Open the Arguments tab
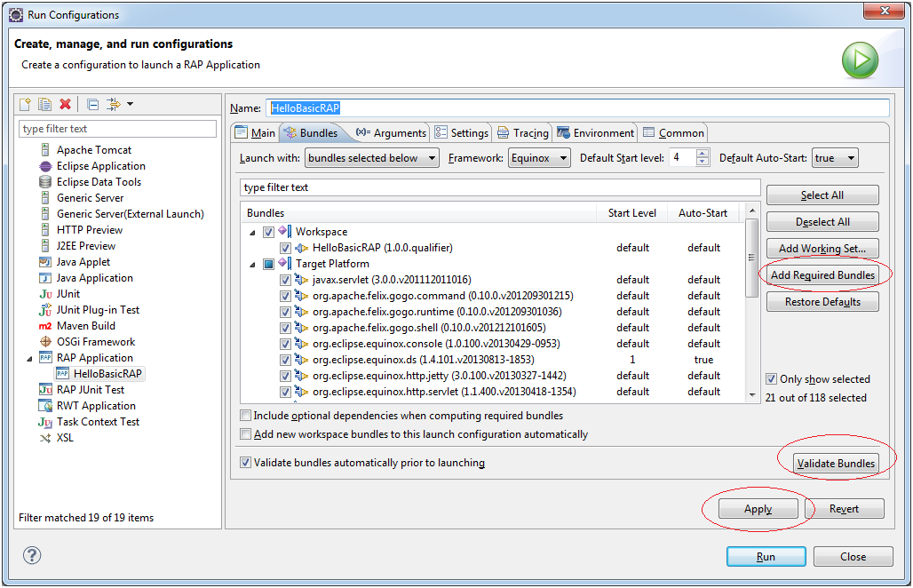This screenshot has height=588, width=913. point(392,132)
